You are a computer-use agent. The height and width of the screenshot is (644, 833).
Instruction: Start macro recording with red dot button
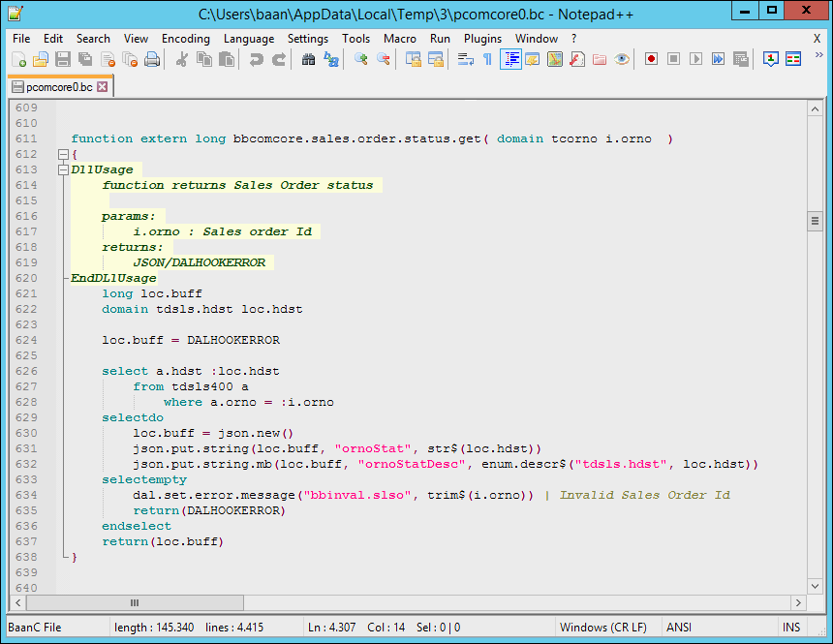click(x=651, y=59)
